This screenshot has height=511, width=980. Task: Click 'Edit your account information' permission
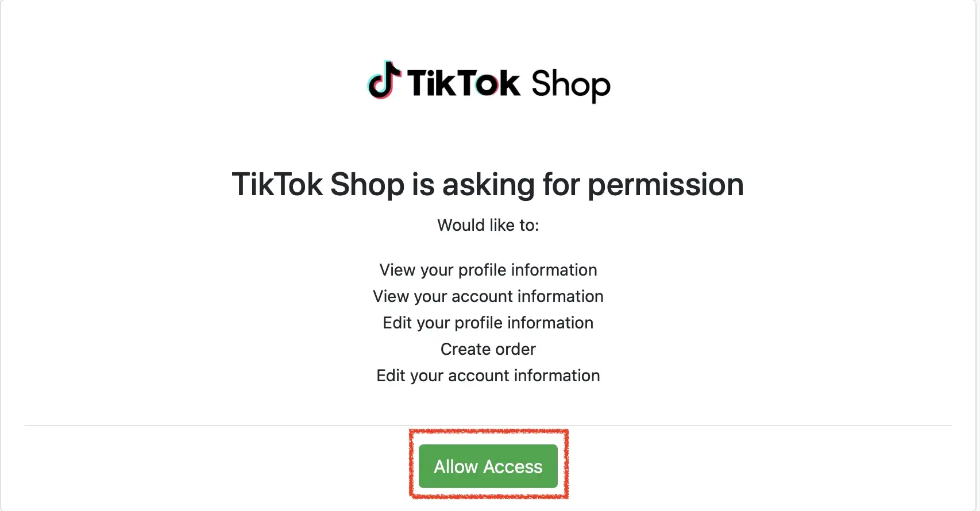point(488,375)
